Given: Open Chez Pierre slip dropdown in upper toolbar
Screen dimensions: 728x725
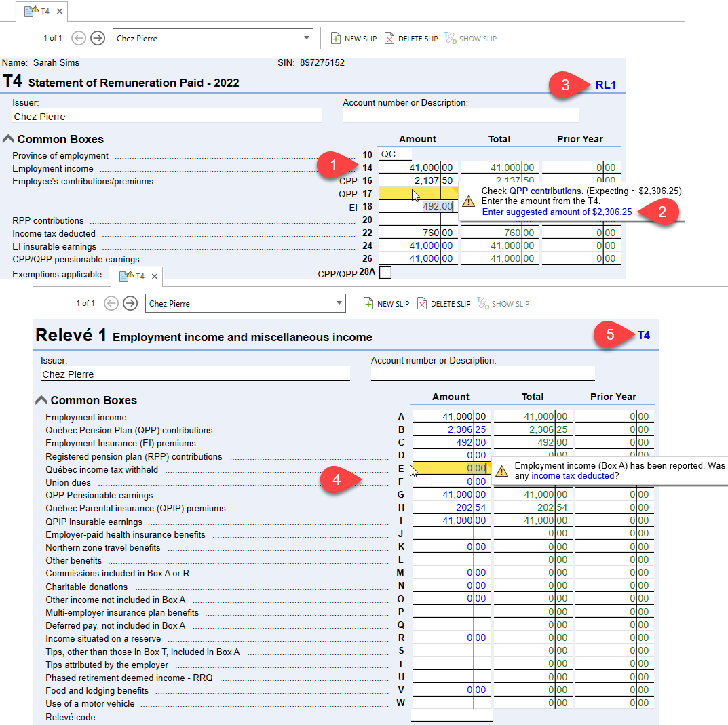Looking at the screenshot, I should [306, 39].
